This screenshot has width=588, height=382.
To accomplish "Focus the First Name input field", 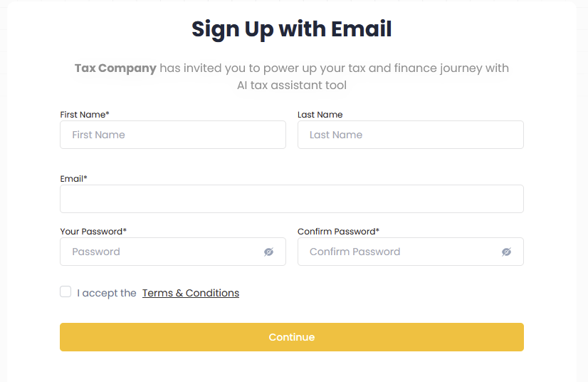I will (x=172, y=135).
